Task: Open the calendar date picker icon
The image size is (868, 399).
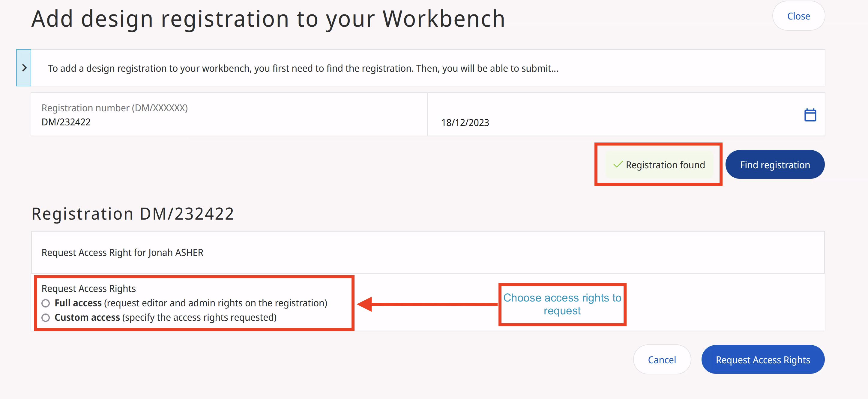Action: (810, 115)
